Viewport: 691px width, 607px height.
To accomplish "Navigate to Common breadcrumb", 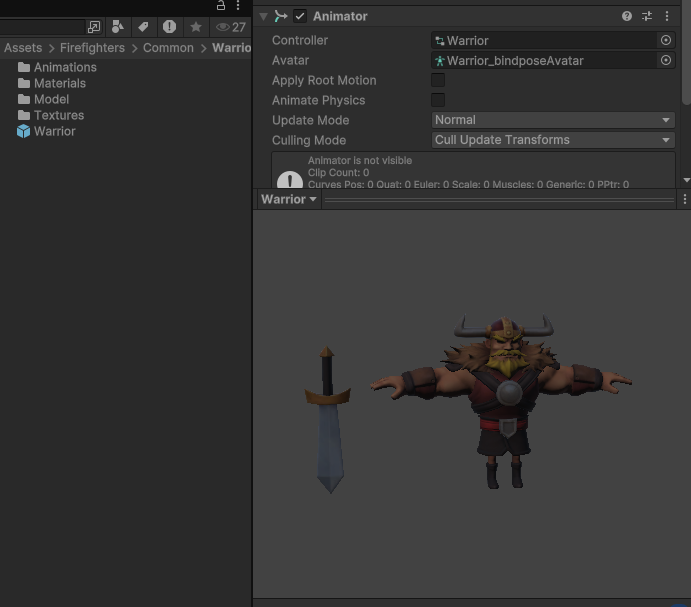I will [168, 48].
